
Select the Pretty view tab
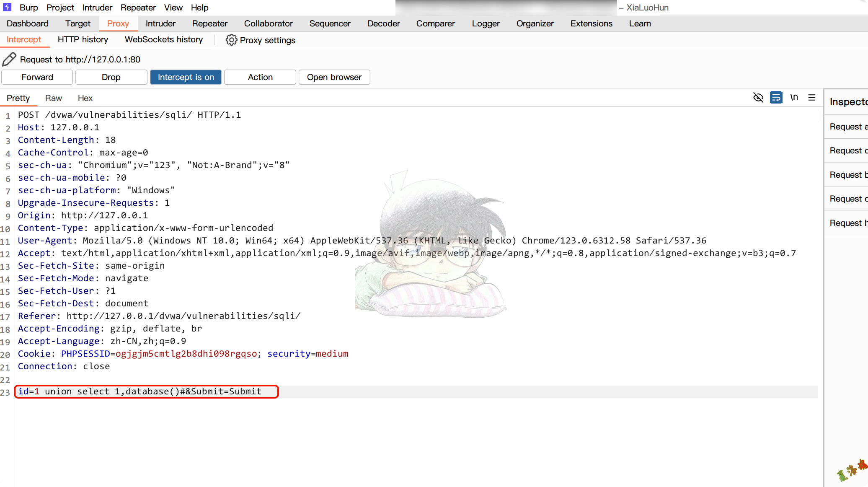[18, 98]
